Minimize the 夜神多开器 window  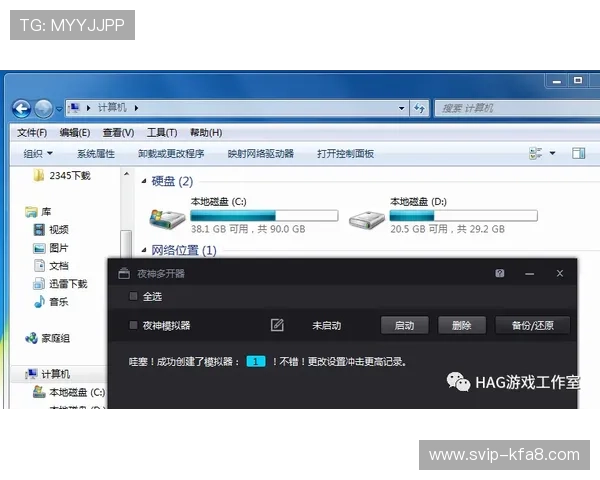[530, 274]
